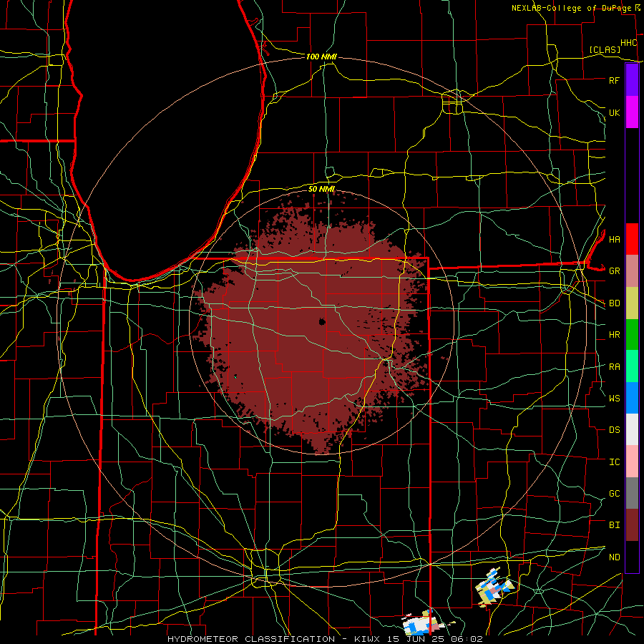The height and width of the screenshot is (644, 644).
Task: Click the 'WS' legend label
Action: (614, 398)
